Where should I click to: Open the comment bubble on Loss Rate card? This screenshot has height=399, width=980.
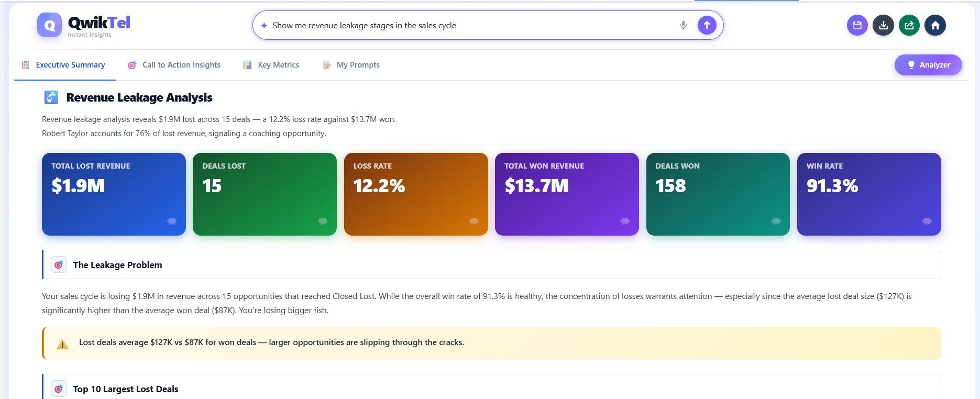tap(474, 221)
